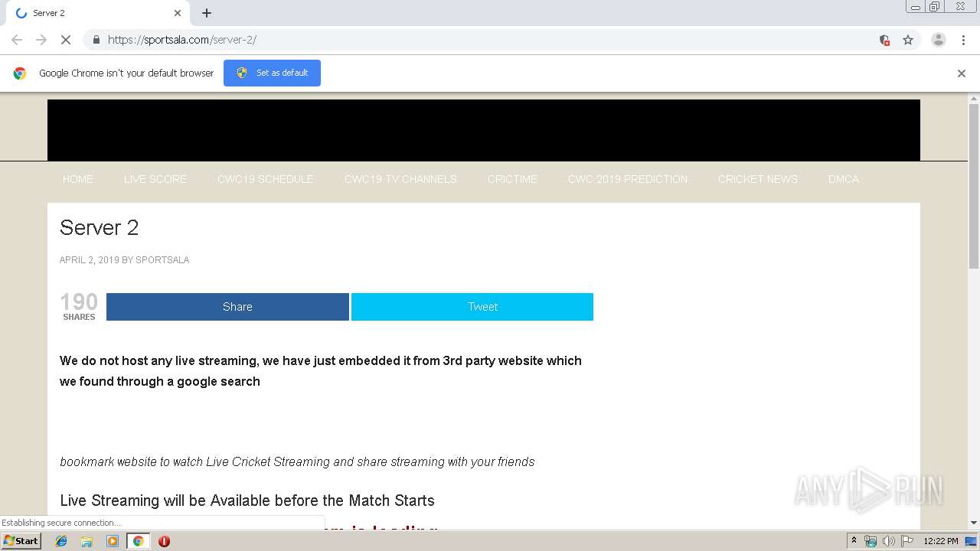Go forward to next page
Image resolution: width=980 pixels, height=551 pixels.
41,40
